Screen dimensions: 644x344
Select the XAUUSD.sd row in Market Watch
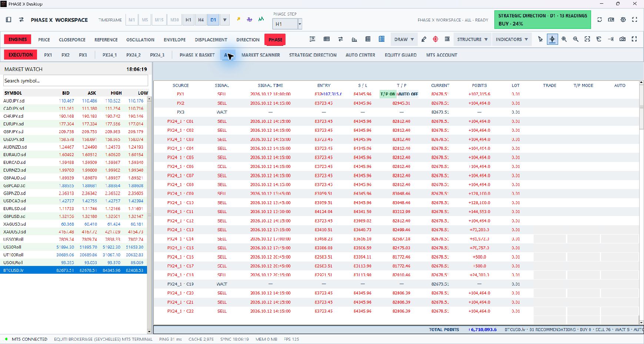pyautogui.click(x=73, y=232)
